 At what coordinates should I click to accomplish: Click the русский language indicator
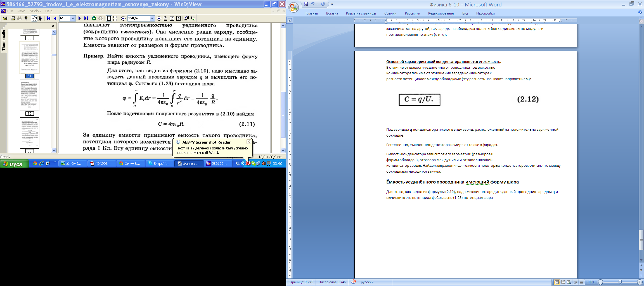[x=367, y=282]
